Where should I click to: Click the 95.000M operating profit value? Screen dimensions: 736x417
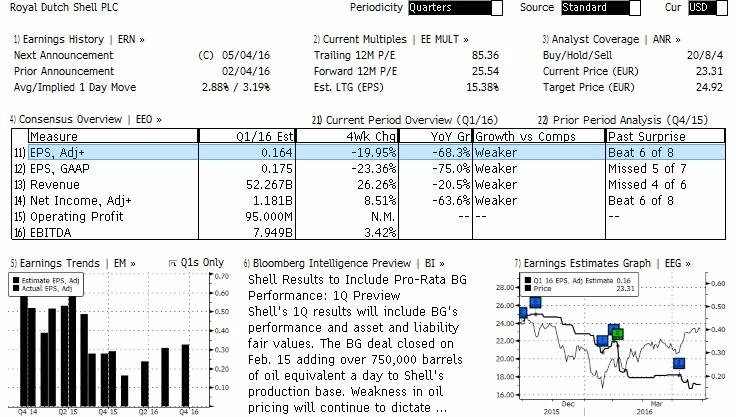coord(269,216)
